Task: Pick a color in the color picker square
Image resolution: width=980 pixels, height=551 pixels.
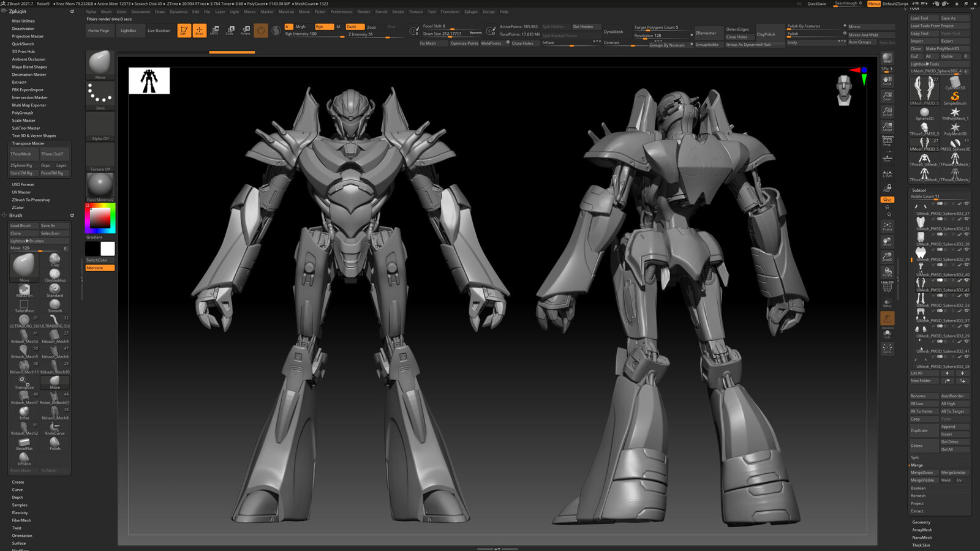Action: [100, 218]
